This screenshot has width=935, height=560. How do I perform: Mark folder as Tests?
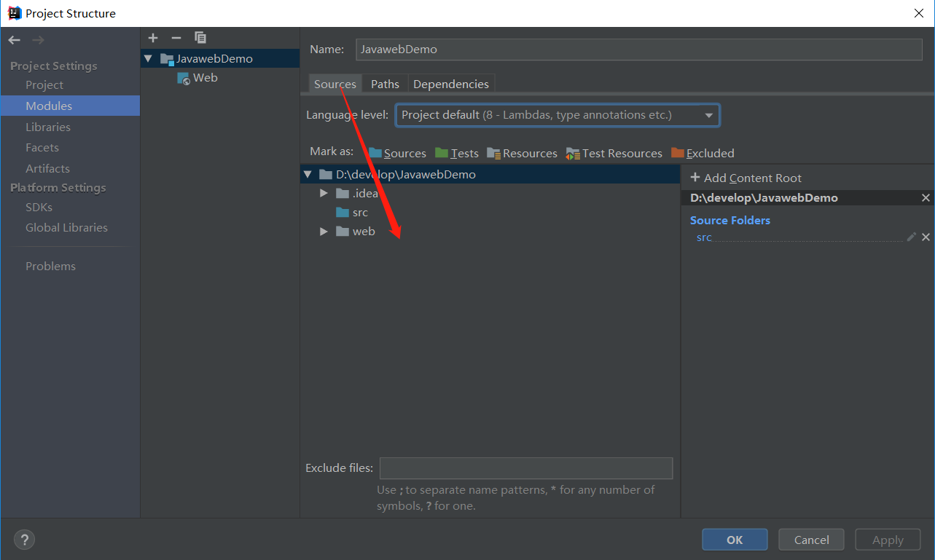[457, 153]
